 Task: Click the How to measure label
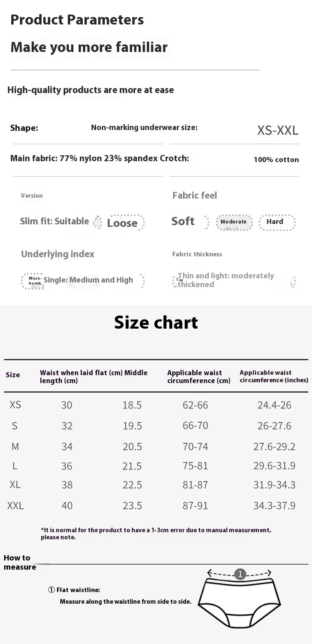20,563
